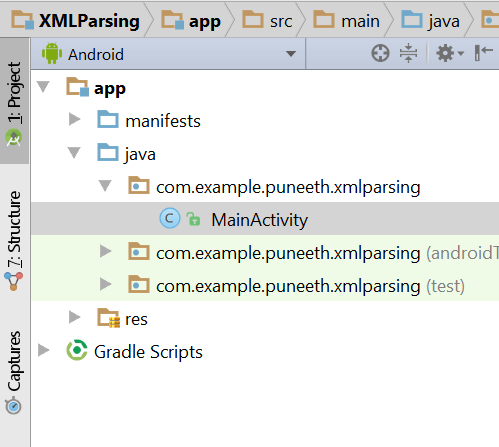Viewport: 499px width, 447px height.
Task: Collapse the app module tree node
Action: pyautogui.click(x=43, y=86)
